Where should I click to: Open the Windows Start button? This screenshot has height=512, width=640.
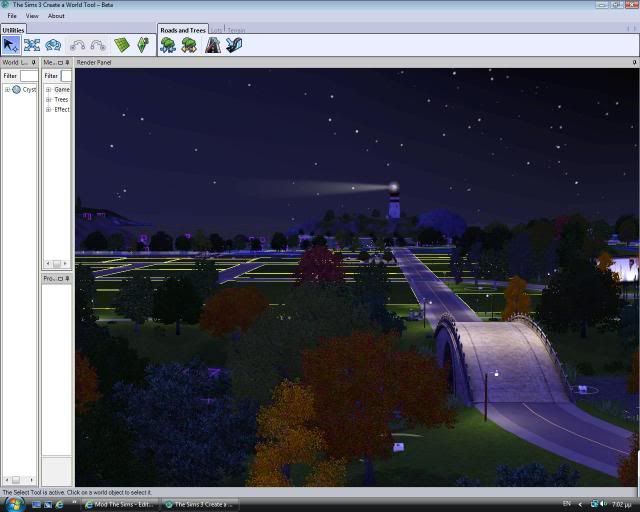coord(9,504)
